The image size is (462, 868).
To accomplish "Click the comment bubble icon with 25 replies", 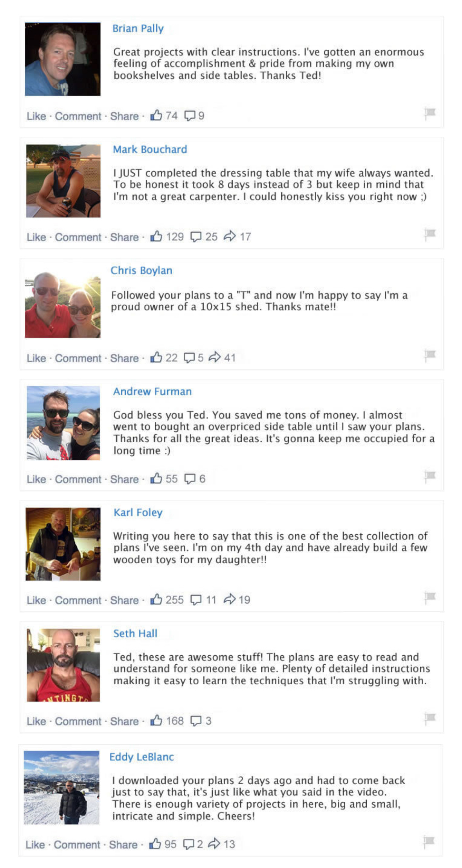I will [x=196, y=237].
